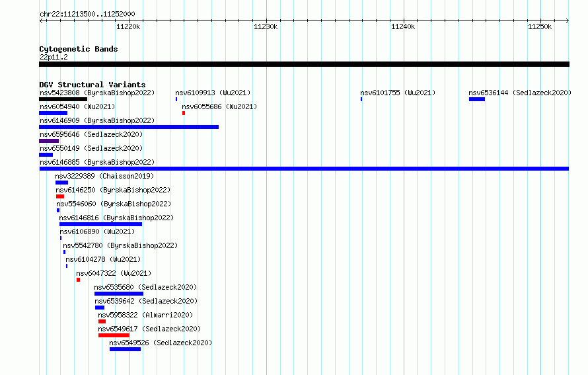Select the blue nsv6536144 variant bar
The image size is (588, 375).
476,99
